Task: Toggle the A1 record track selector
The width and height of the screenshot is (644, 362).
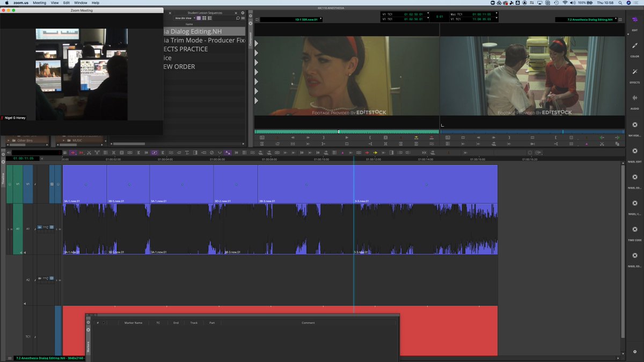Action: pos(28,228)
